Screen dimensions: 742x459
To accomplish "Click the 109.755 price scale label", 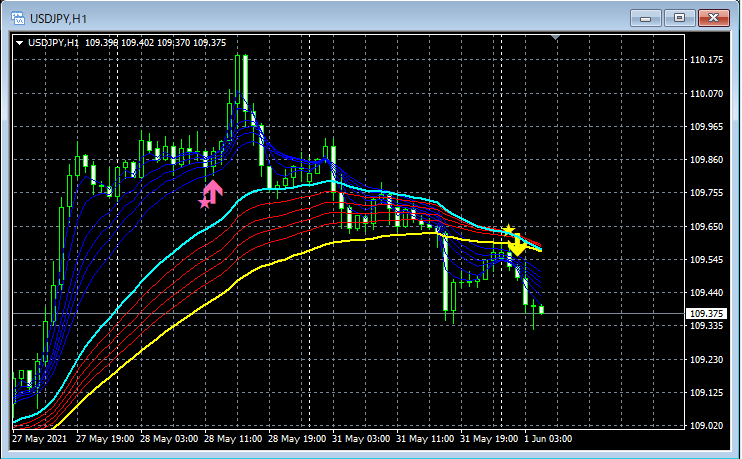I will point(706,193).
